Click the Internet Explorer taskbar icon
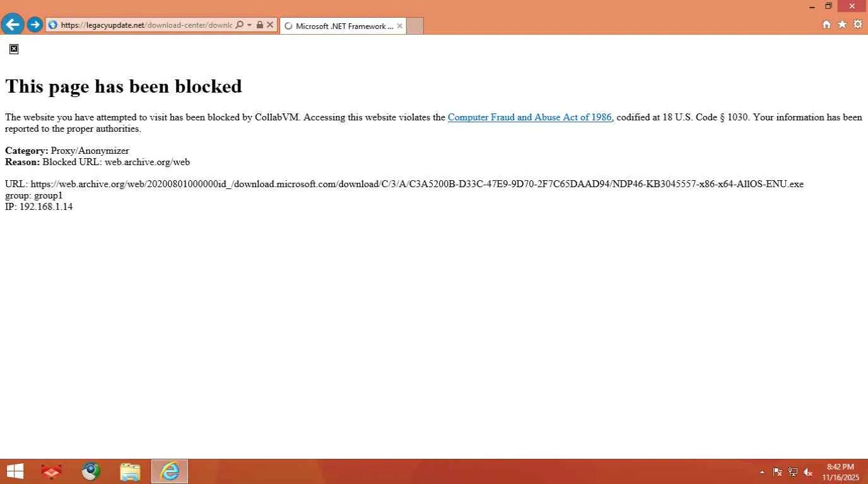Viewport: 868px width, 484px height. coord(170,471)
